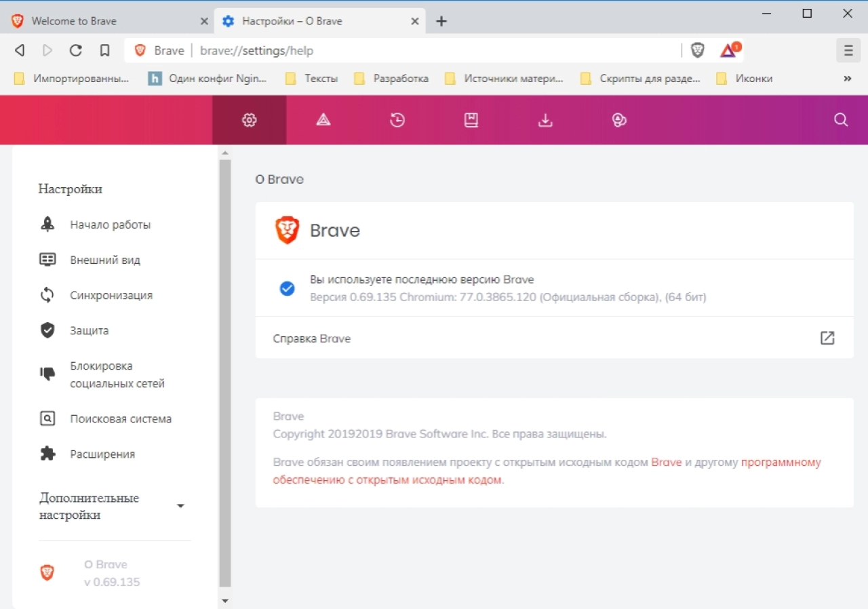Click the rocket icon next to Начало работы
Image resolution: width=868 pixels, height=609 pixels.
pos(47,224)
